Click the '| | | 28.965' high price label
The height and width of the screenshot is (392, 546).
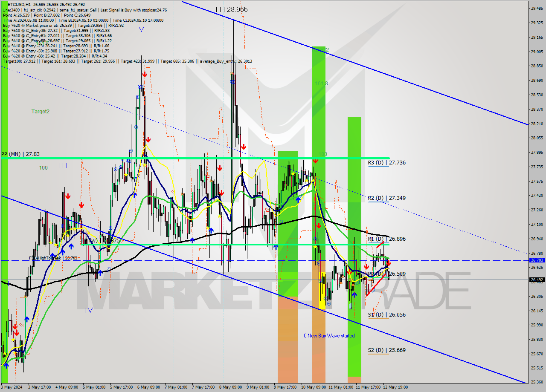coord(232,9)
